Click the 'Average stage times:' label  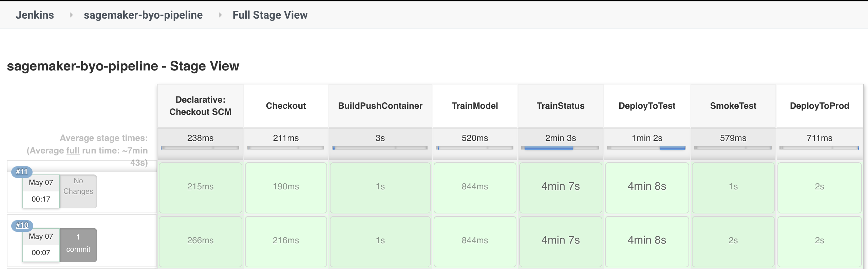[x=104, y=138]
